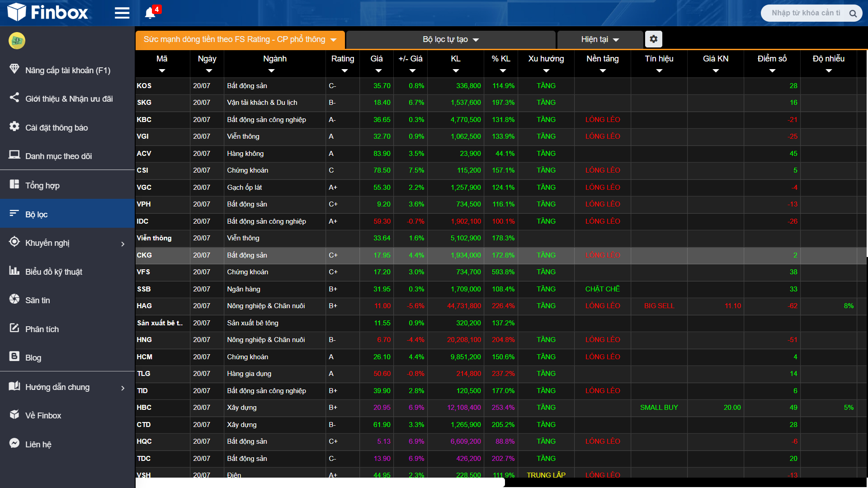Click the search magnifier icon

click(x=853, y=14)
